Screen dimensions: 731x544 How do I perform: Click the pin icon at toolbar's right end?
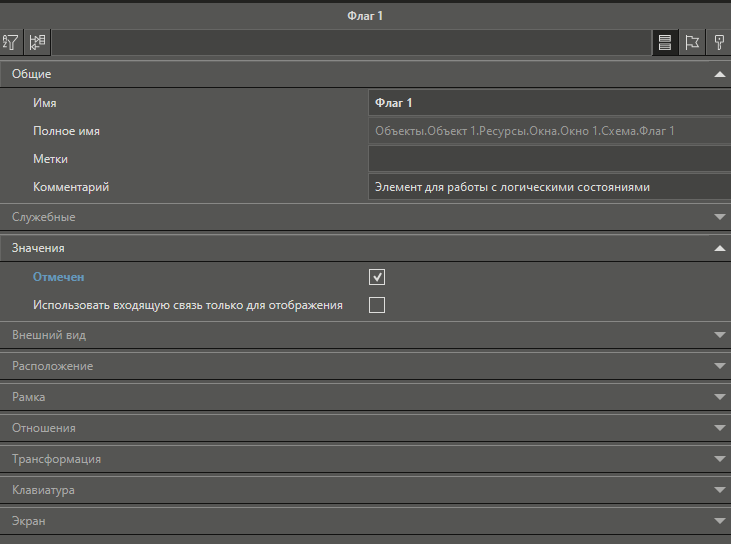718,42
